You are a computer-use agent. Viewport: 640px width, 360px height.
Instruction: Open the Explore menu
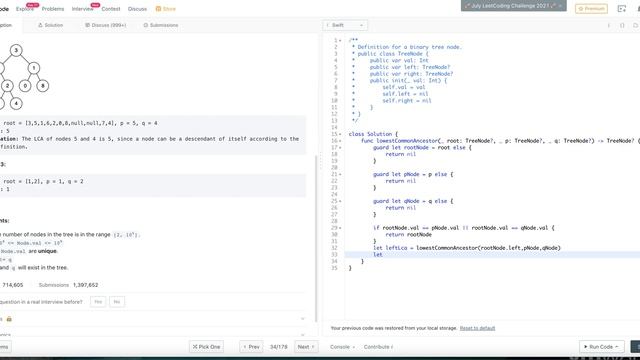pyautogui.click(x=24, y=9)
